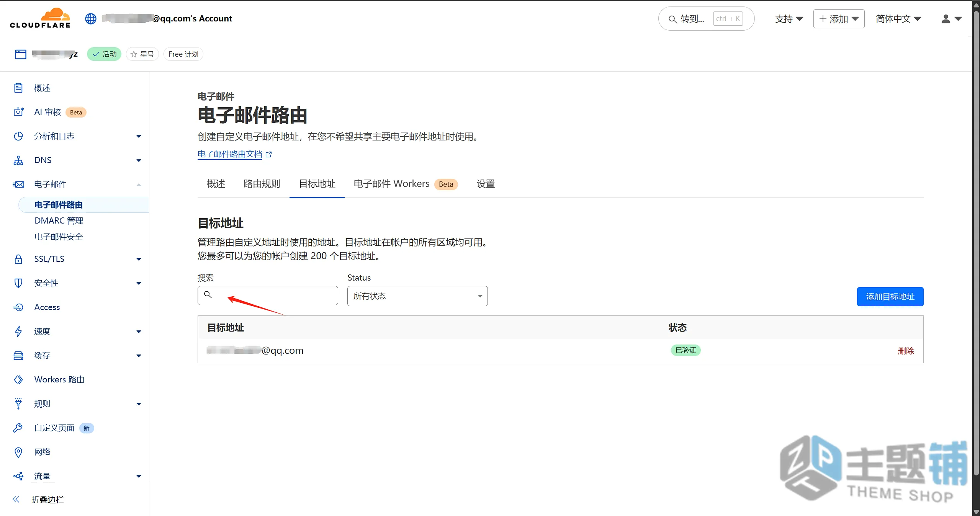980x516 pixels.
Task: Open the 支持 dropdown menu
Action: click(x=789, y=19)
